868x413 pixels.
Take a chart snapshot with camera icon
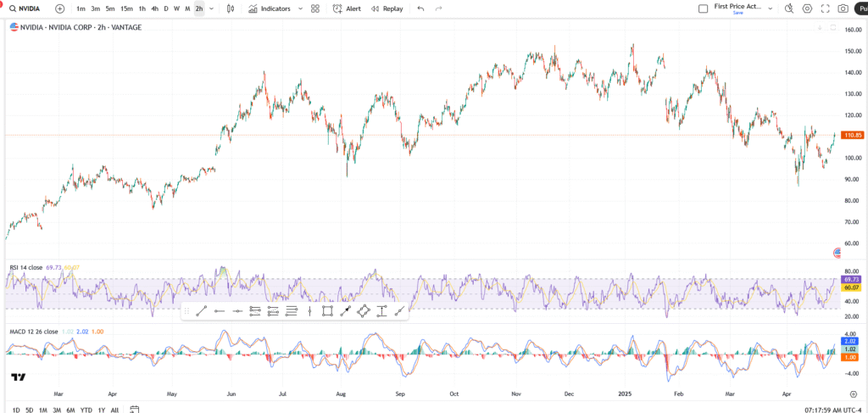pos(843,8)
